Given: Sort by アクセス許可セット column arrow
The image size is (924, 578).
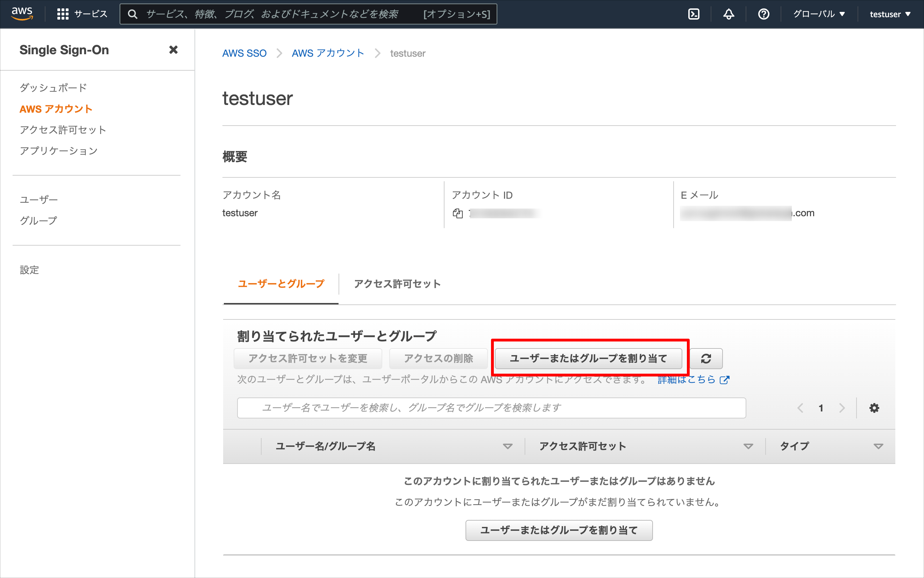Looking at the screenshot, I should click(x=748, y=446).
